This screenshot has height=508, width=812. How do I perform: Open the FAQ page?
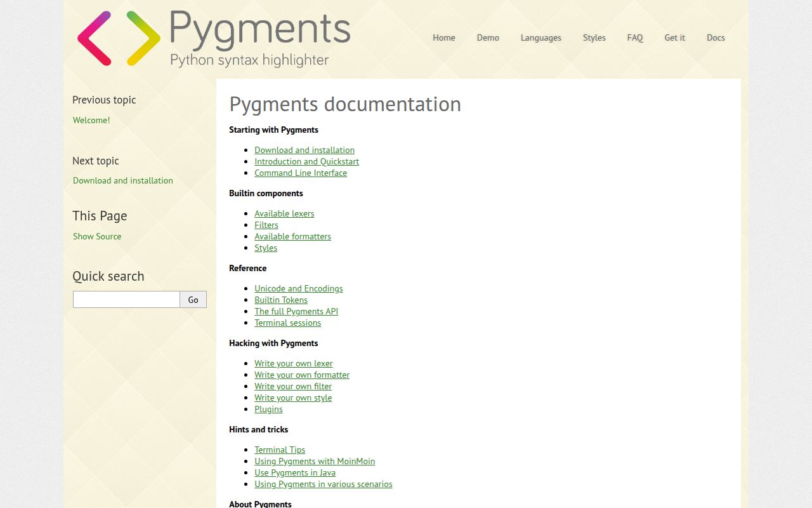coord(635,37)
